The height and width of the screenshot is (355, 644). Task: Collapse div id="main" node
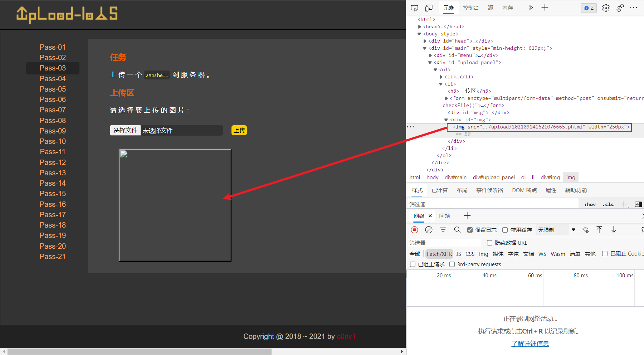425,48
